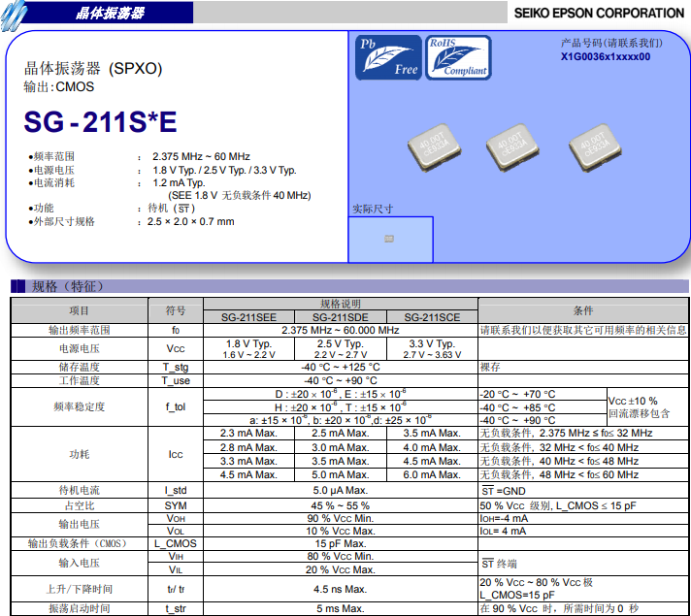Click the 晶体振荡器 banner title at top
Image resolution: width=691 pixels, height=616 pixels.
pyautogui.click(x=110, y=13)
